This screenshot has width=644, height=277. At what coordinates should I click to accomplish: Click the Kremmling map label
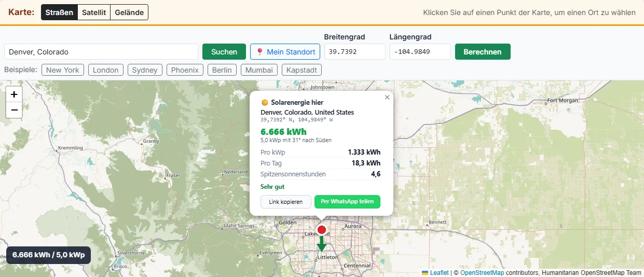pos(71,148)
